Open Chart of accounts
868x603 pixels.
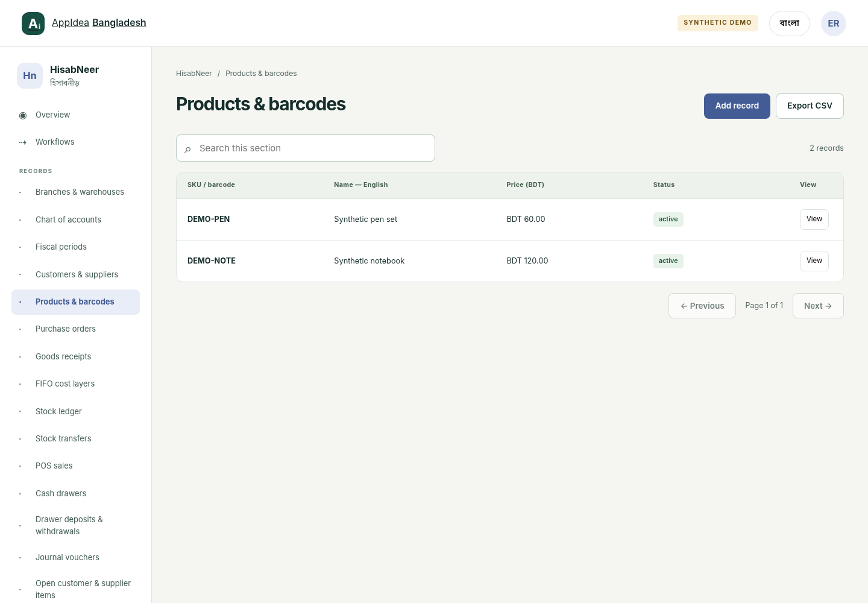[75, 219]
